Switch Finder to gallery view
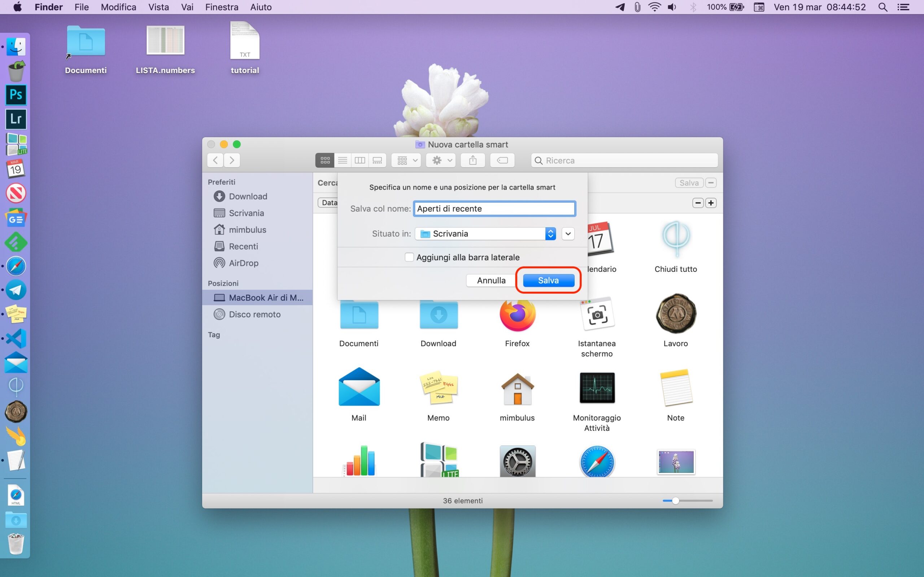This screenshot has width=924, height=577. tap(377, 160)
